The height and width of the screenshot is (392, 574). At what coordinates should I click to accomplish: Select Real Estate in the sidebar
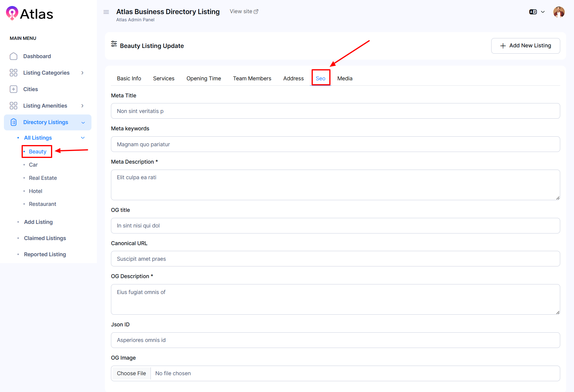(x=43, y=178)
